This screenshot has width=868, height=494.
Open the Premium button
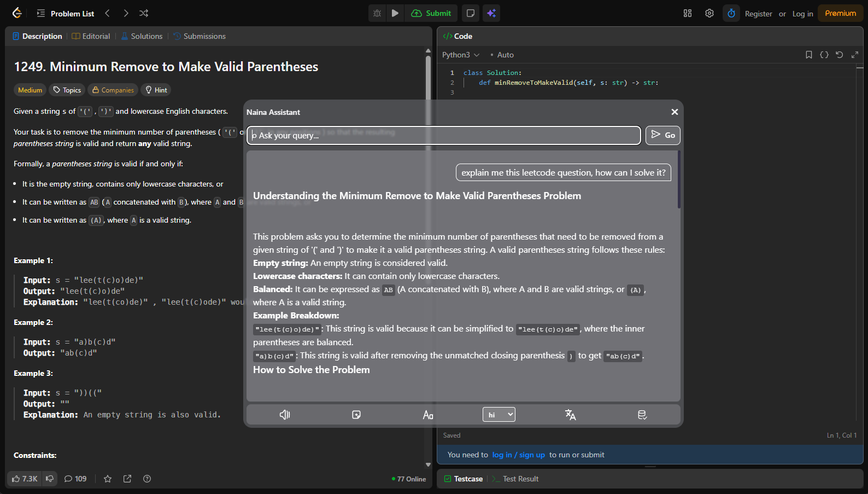point(841,13)
